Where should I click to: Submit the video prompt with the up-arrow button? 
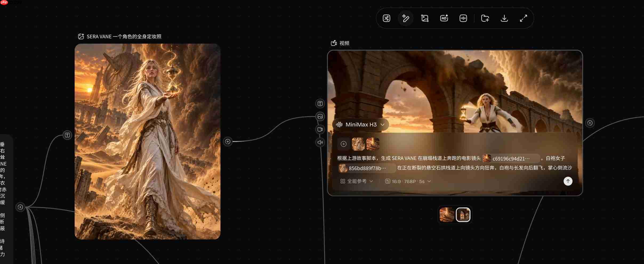[x=568, y=181]
